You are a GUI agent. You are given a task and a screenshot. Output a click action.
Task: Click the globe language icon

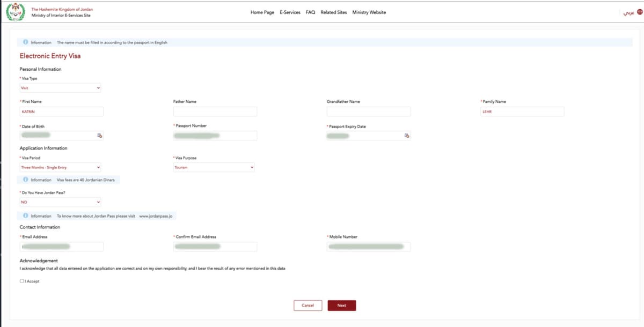tap(639, 12)
